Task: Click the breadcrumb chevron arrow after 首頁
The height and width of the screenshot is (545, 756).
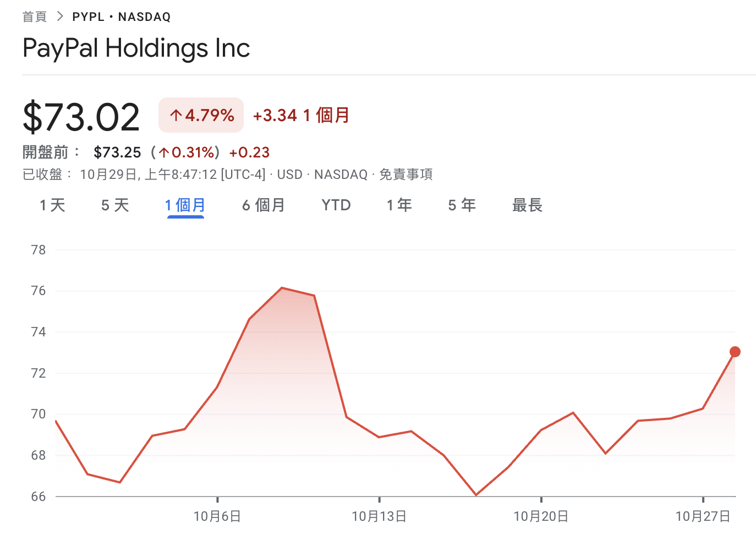Action: (60, 17)
